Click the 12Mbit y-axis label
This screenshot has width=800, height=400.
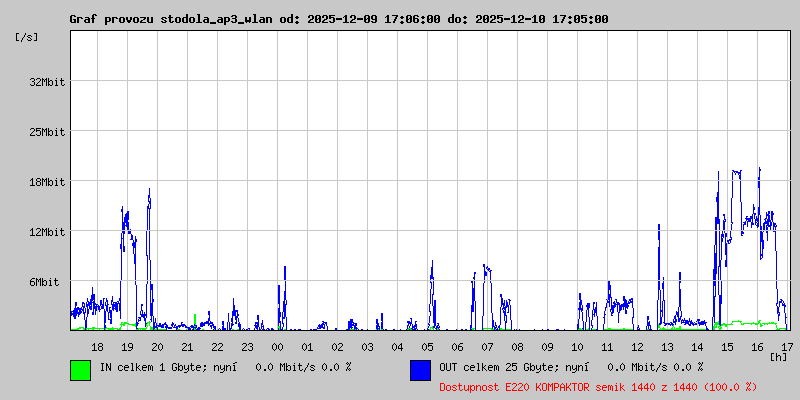click(x=47, y=232)
